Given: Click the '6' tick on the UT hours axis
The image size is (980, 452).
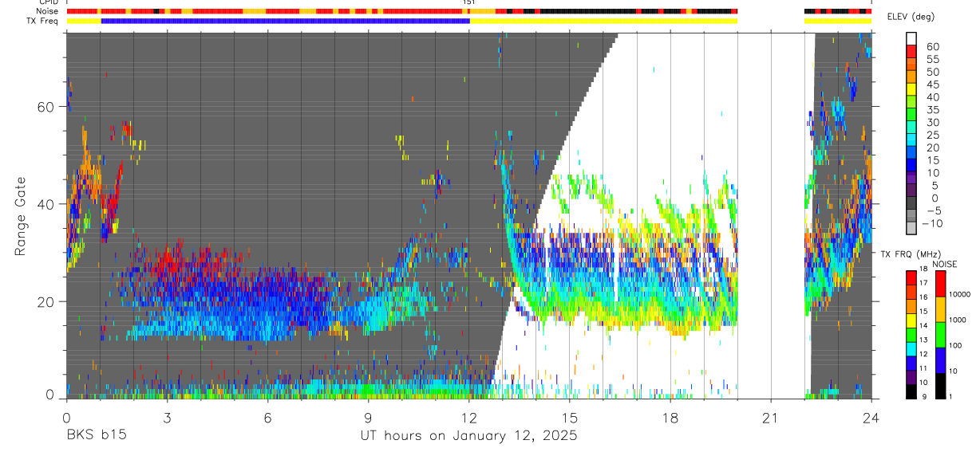Looking at the screenshot, I should (267, 417).
